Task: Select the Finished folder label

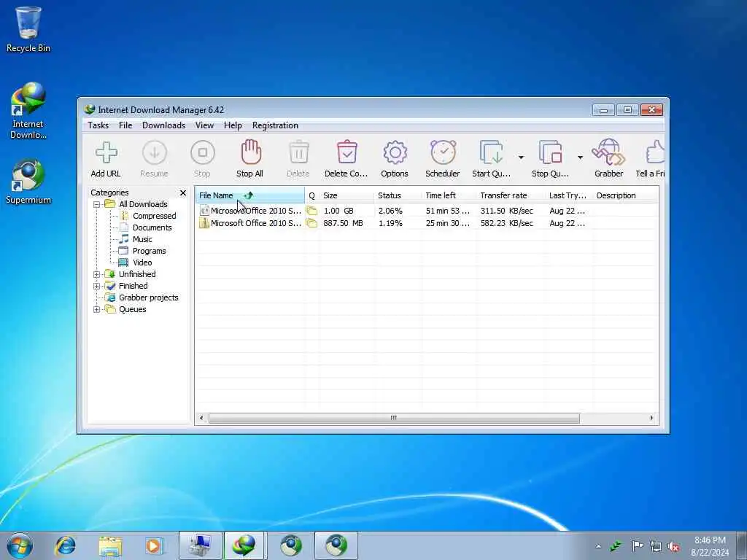Action: click(133, 286)
